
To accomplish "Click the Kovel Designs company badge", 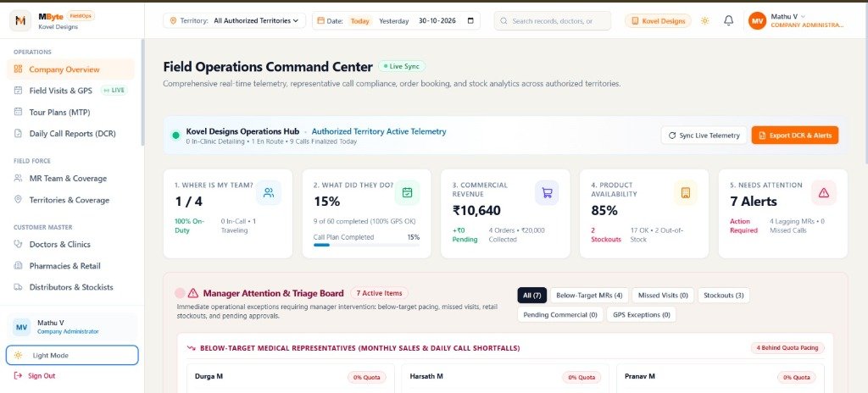I will click(x=658, y=21).
